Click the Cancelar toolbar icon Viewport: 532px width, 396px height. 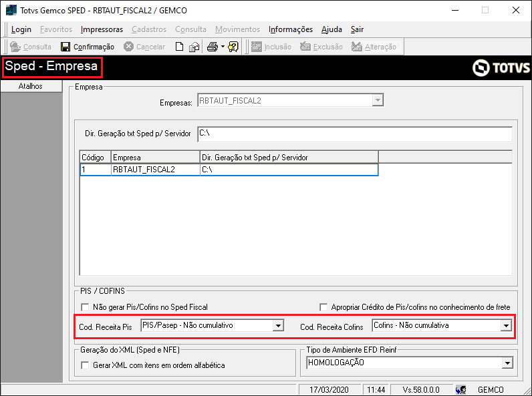tap(128, 47)
